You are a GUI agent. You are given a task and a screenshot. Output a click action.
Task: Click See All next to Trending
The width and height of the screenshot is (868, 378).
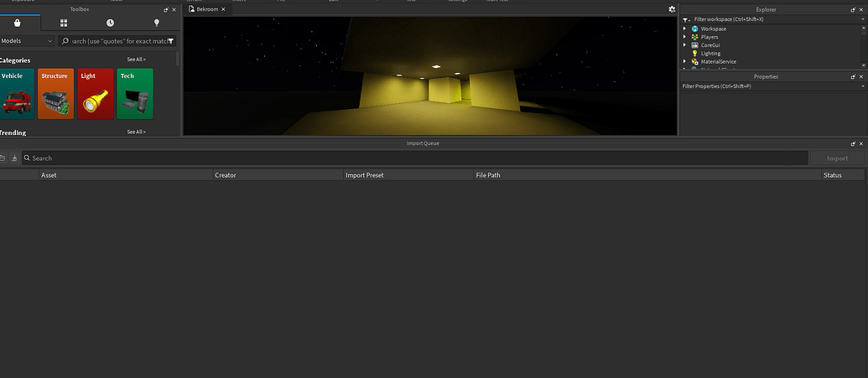(136, 132)
